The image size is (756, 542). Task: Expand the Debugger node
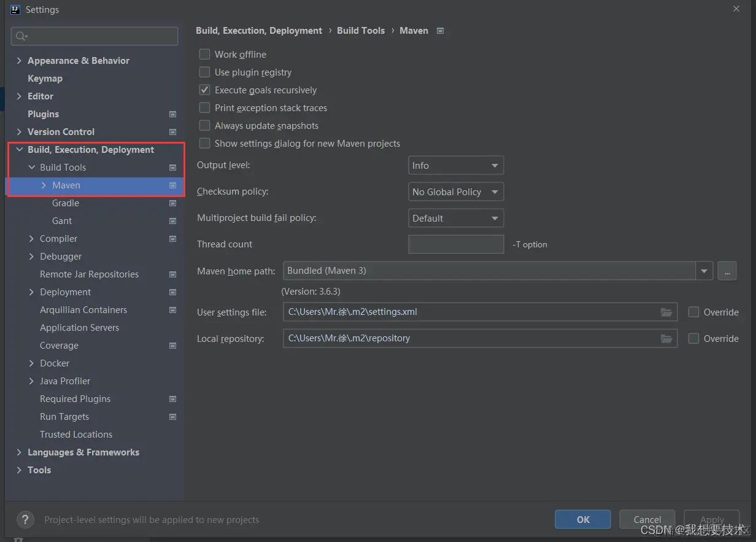pyautogui.click(x=31, y=256)
